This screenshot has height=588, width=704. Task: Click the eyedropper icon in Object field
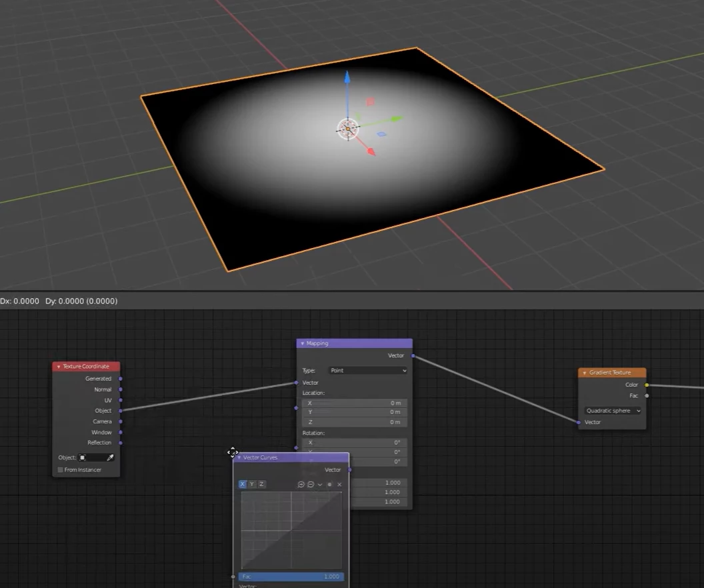(110, 457)
